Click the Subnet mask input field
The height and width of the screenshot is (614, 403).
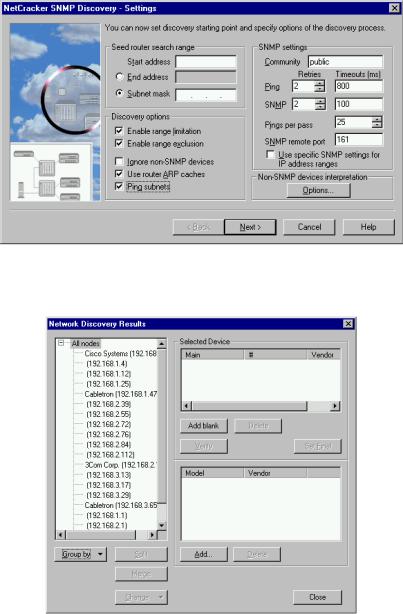click(x=206, y=95)
